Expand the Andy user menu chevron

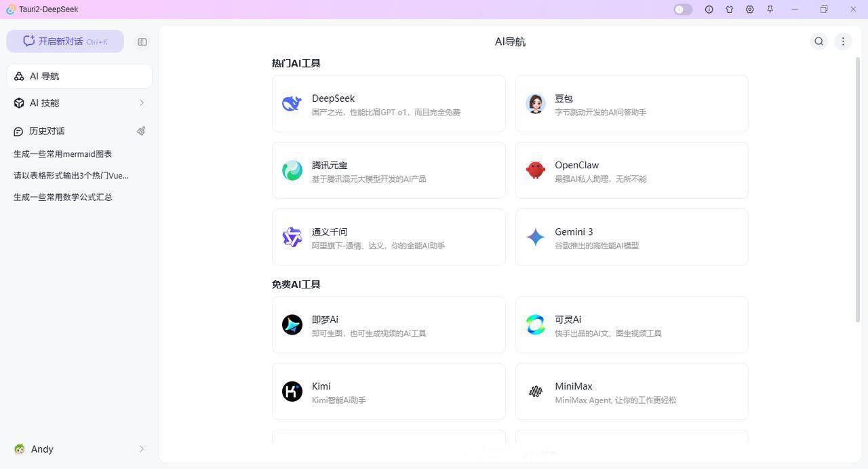pos(141,449)
